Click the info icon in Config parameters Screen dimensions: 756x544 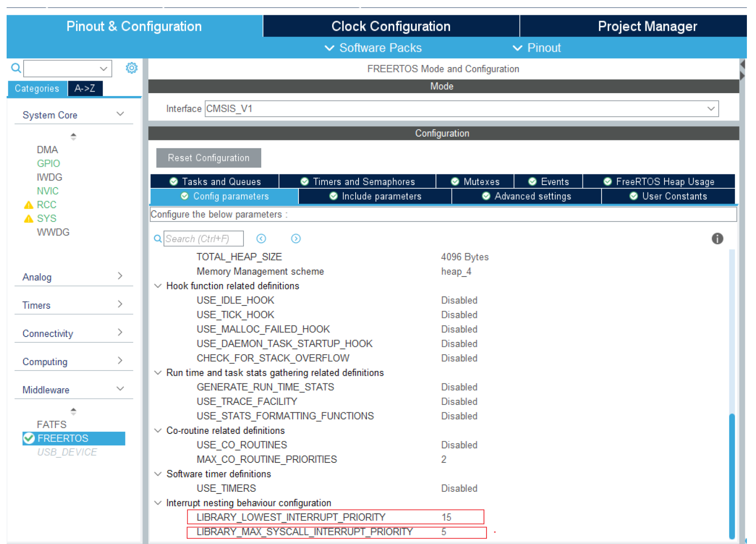point(717,238)
